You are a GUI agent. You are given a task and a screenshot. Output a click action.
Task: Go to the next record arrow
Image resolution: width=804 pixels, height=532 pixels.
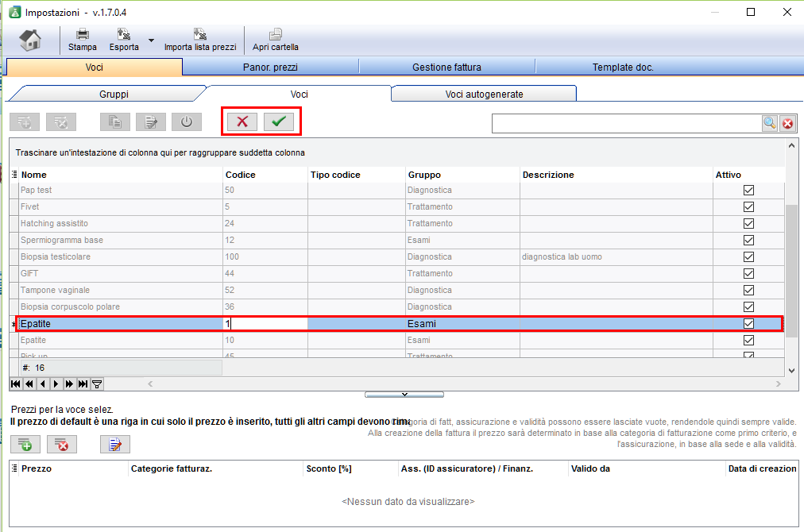coord(56,384)
